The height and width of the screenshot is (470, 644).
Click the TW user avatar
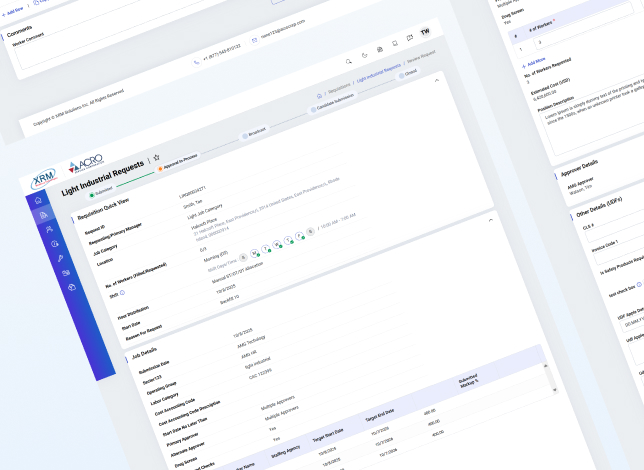[x=425, y=32]
